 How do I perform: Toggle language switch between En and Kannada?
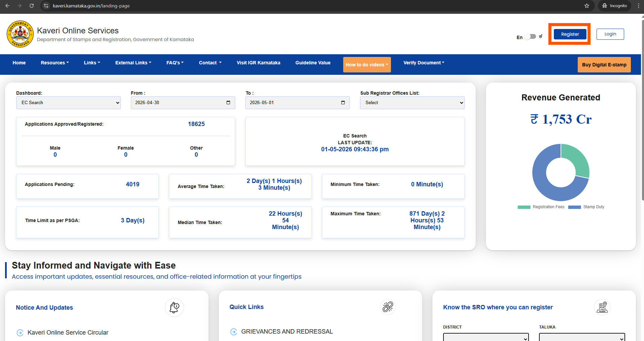coord(530,36)
